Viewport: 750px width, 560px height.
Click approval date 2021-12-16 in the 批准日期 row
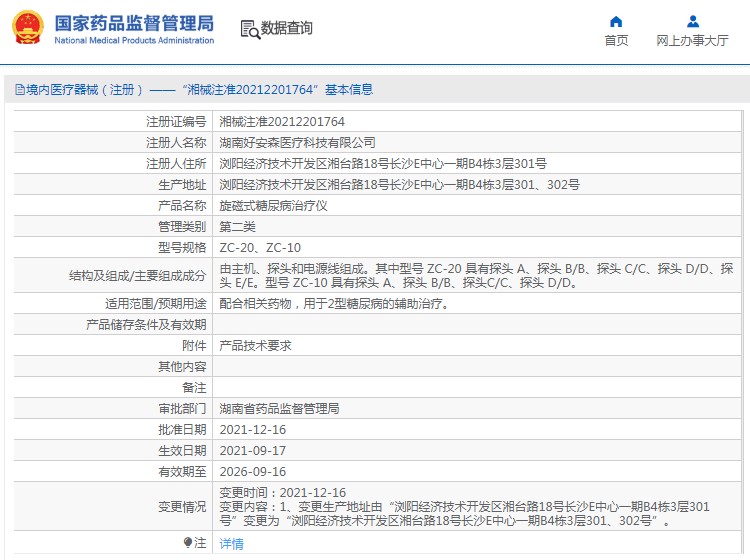253,430
